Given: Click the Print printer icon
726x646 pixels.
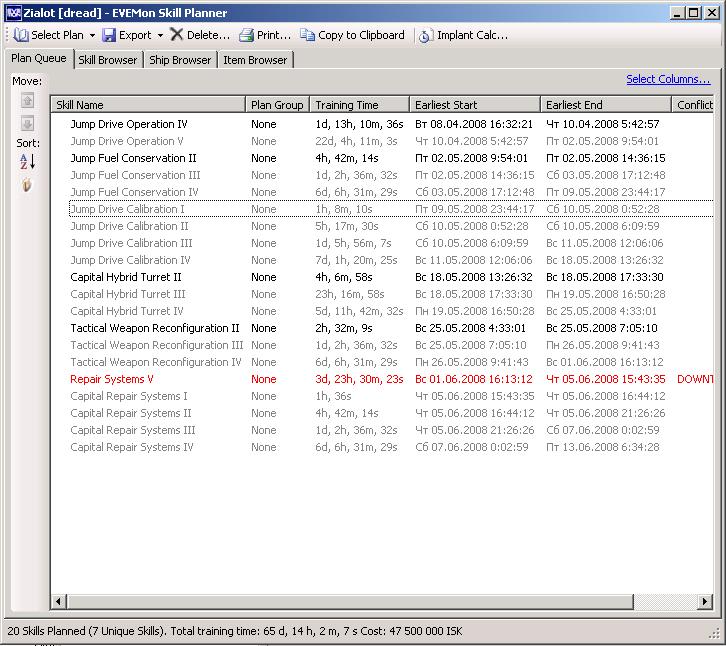Looking at the screenshot, I should click(246, 35).
